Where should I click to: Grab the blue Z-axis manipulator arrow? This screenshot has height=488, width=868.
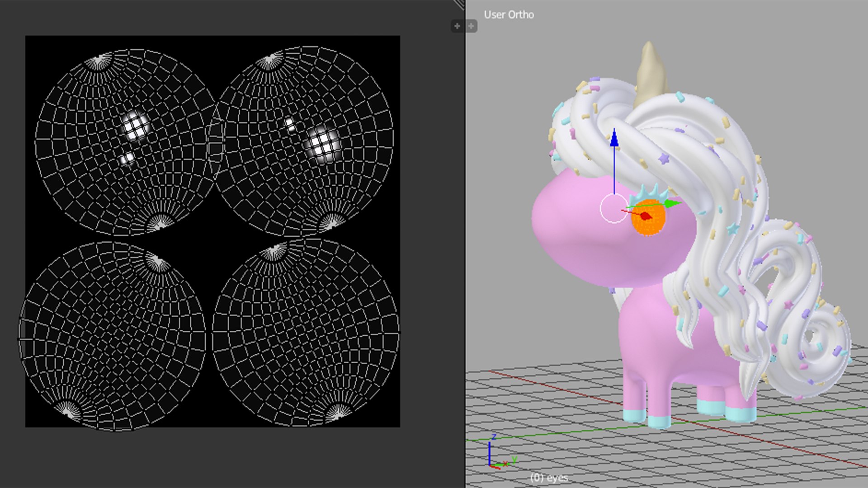coord(614,139)
